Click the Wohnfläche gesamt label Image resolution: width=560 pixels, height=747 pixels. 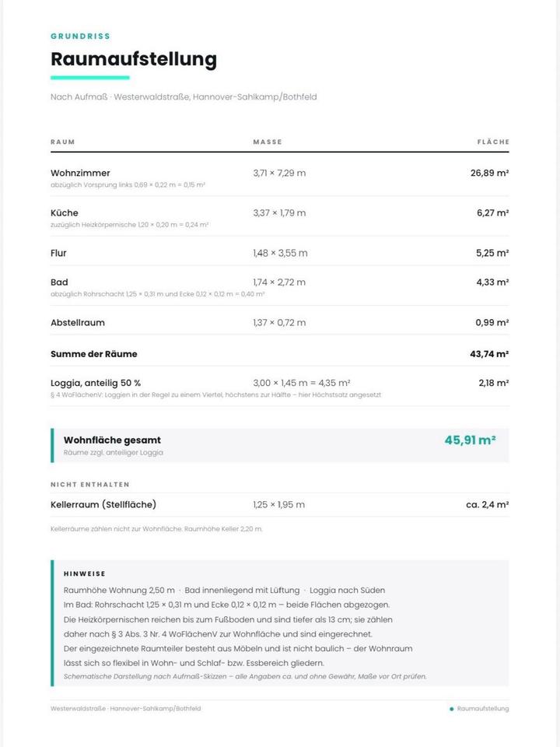click(x=112, y=440)
